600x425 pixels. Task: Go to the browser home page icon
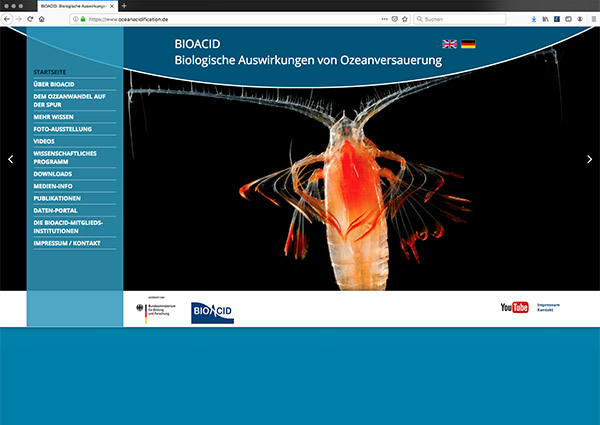(42, 19)
